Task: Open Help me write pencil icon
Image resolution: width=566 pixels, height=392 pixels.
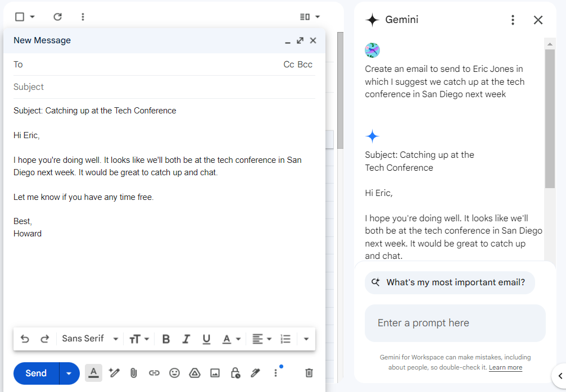Action: click(x=114, y=373)
